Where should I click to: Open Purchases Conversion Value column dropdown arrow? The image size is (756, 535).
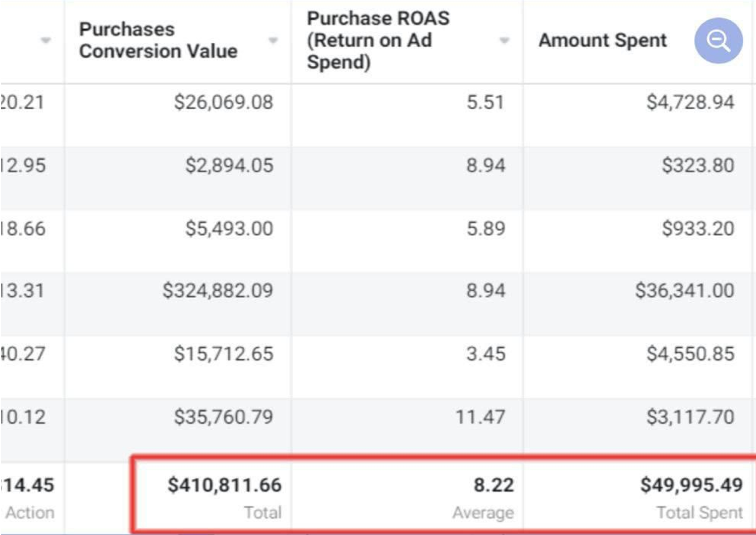[273, 40]
